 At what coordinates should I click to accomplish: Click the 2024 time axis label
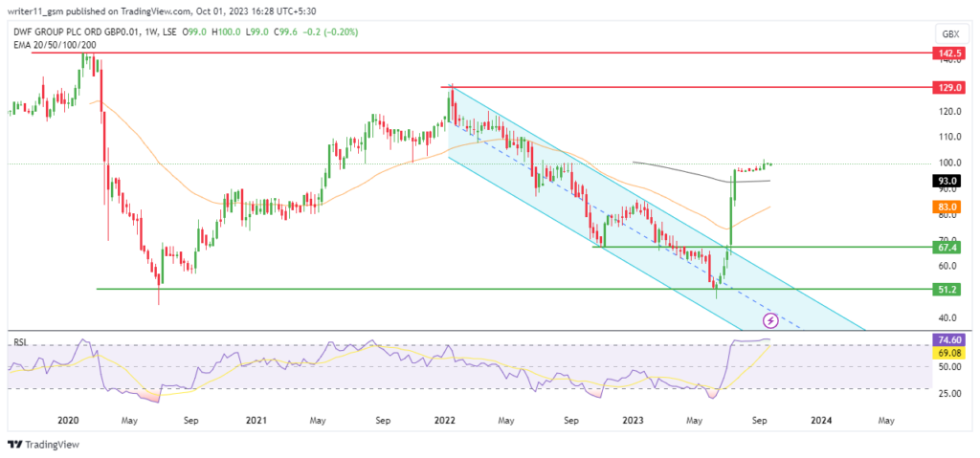pyautogui.click(x=820, y=421)
